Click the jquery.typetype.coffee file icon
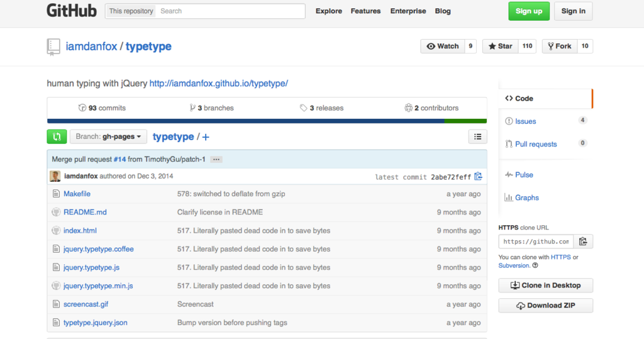This screenshot has height=339, width=644. click(56, 249)
